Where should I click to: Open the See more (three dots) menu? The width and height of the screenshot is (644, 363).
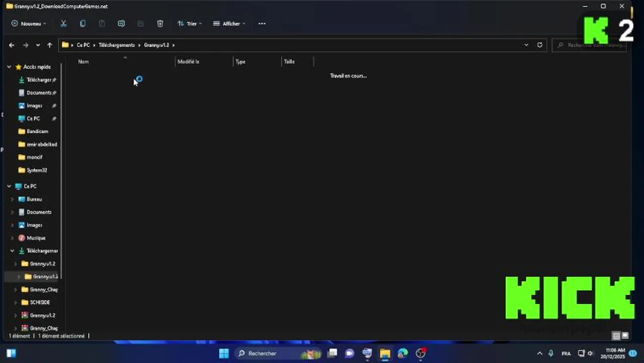[x=262, y=24]
